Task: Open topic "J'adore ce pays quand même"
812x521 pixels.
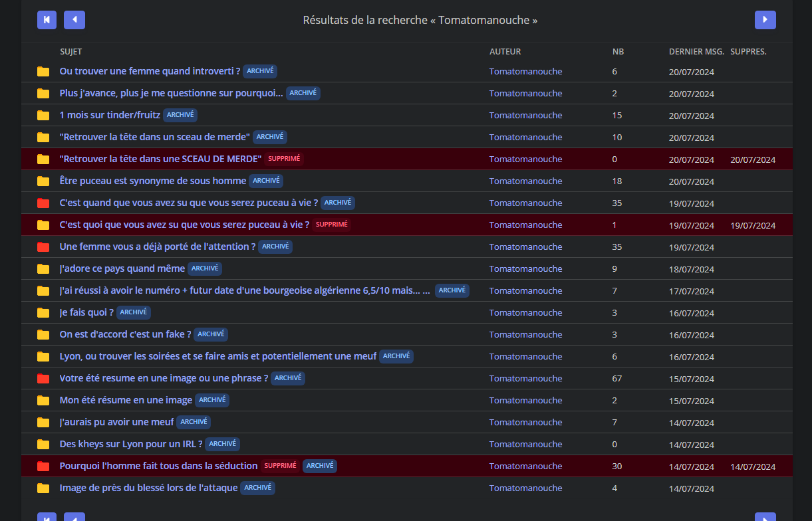Action: [x=122, y=268]
